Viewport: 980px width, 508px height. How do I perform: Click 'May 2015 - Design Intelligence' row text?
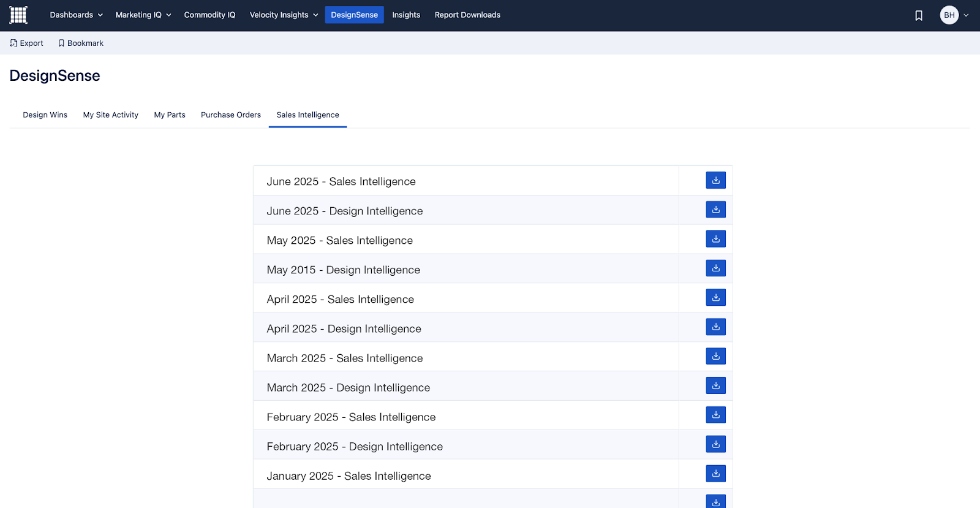[344, 270]
